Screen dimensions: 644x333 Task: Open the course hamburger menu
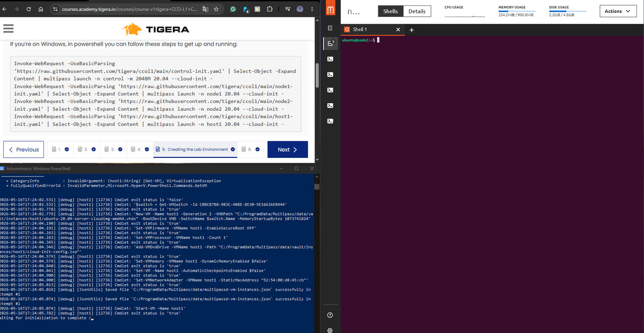click(x=9, y=29)
